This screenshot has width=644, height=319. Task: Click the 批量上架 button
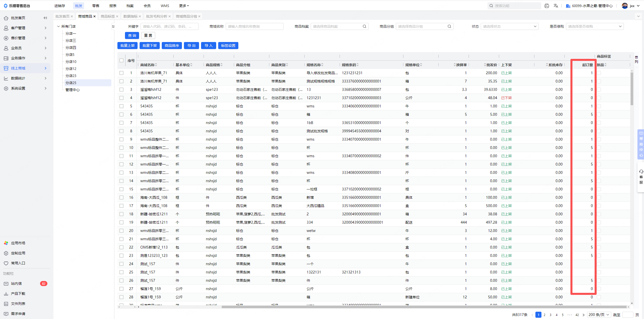tap(127, 46)
